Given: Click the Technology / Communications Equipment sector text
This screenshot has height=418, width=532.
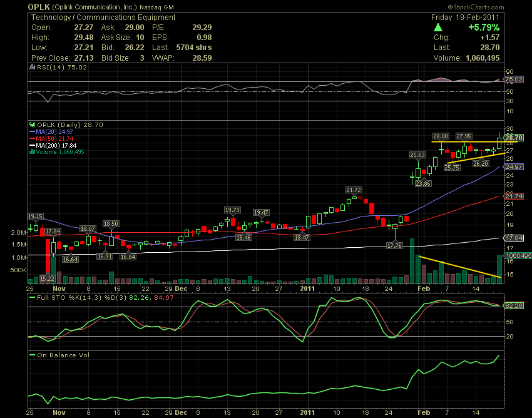Looking at the screenshot, I should click(103, 18).
